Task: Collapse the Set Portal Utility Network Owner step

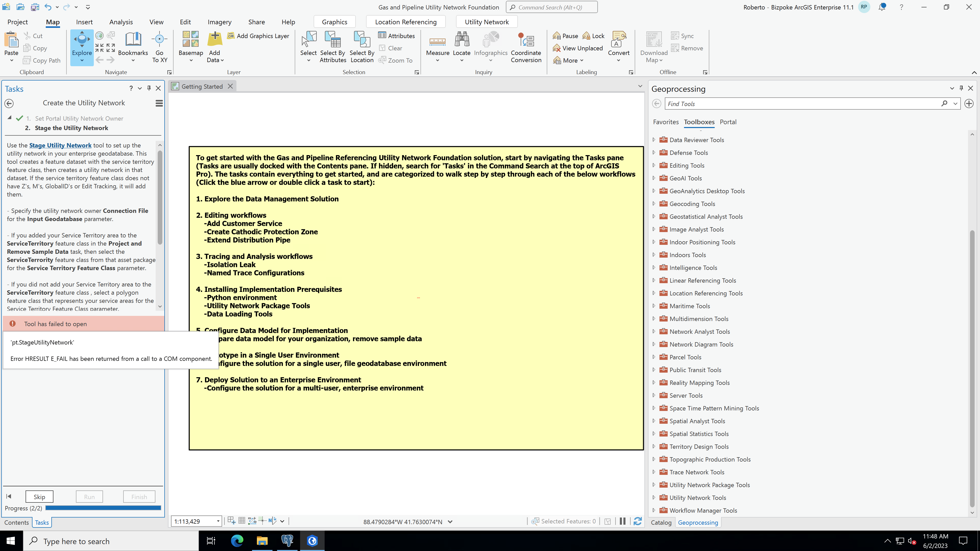Action: pos(9,118)
